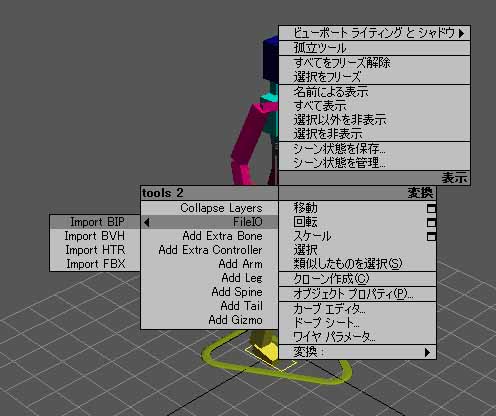Screen dimensions: 496x416
Task: Choose 選択をフリーズ
Action: pyautogui.click(x=374, y=77)
